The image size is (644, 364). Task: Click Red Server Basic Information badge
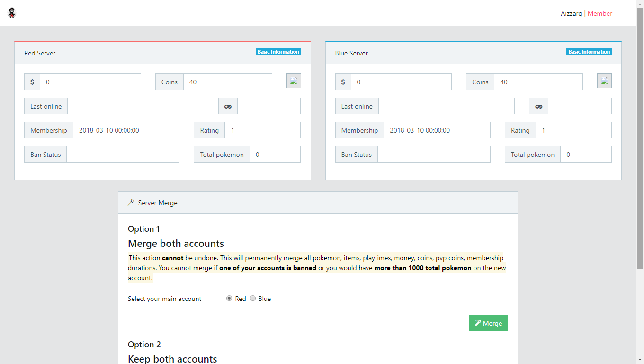278,52
